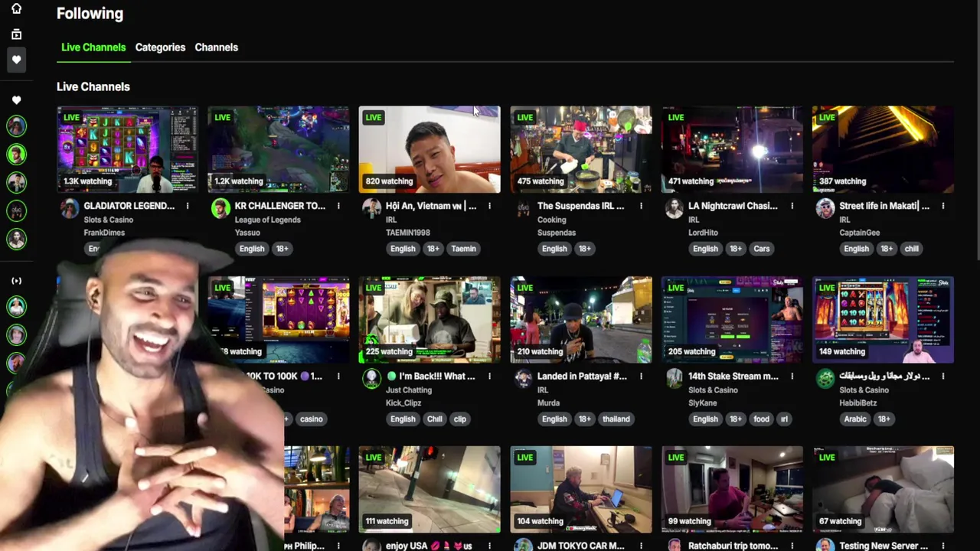Open the Kick_Clipz channel avatar
980x551 pixels.
pos(371,379)
